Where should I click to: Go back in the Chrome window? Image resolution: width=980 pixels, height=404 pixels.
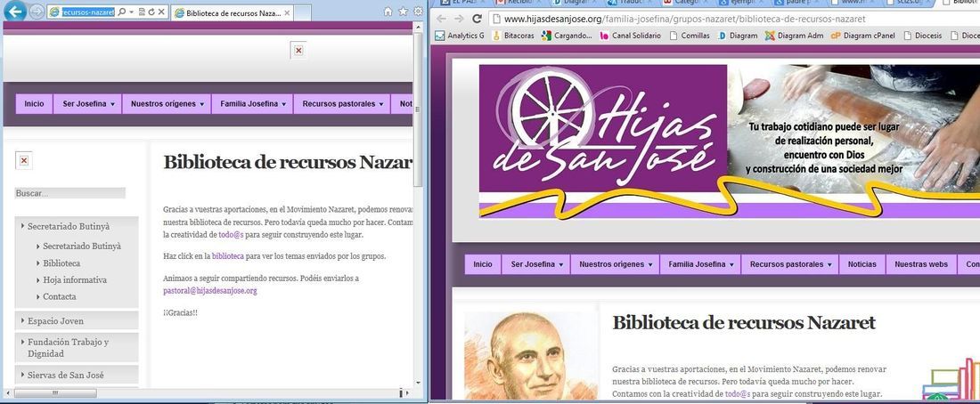[441, 19]
